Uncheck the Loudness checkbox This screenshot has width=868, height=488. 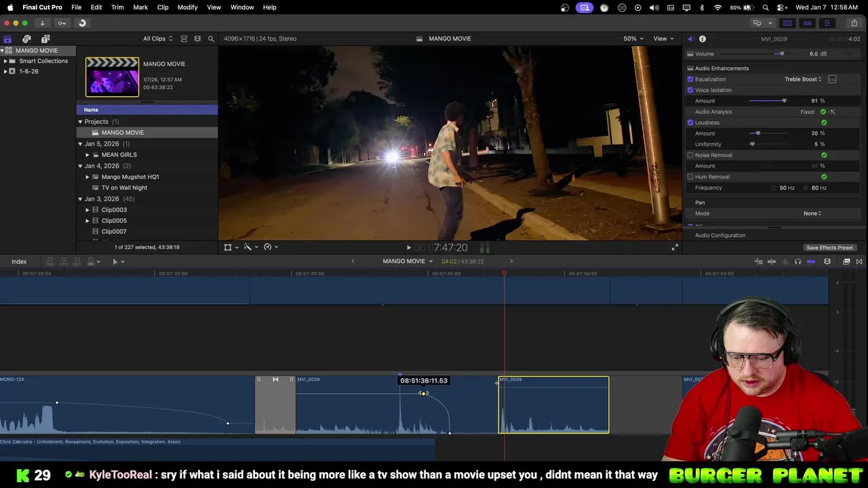point(690,123)
